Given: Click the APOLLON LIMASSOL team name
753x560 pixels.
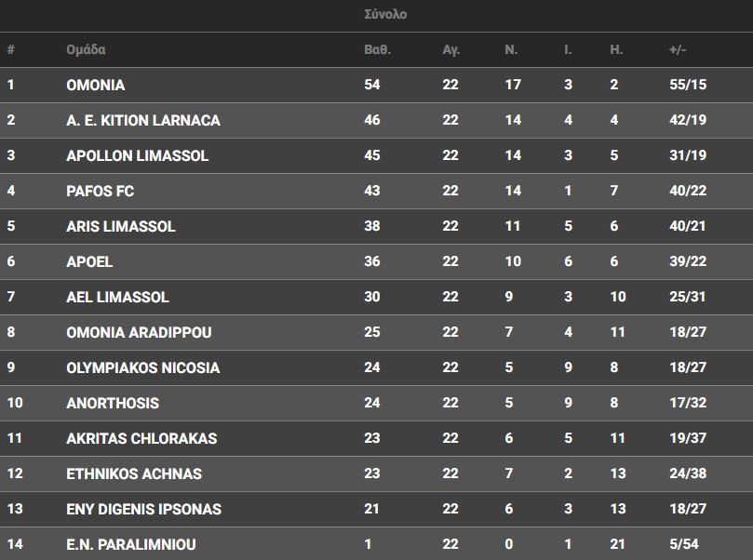Looking at the screenshot, I should tap(137, 156).
